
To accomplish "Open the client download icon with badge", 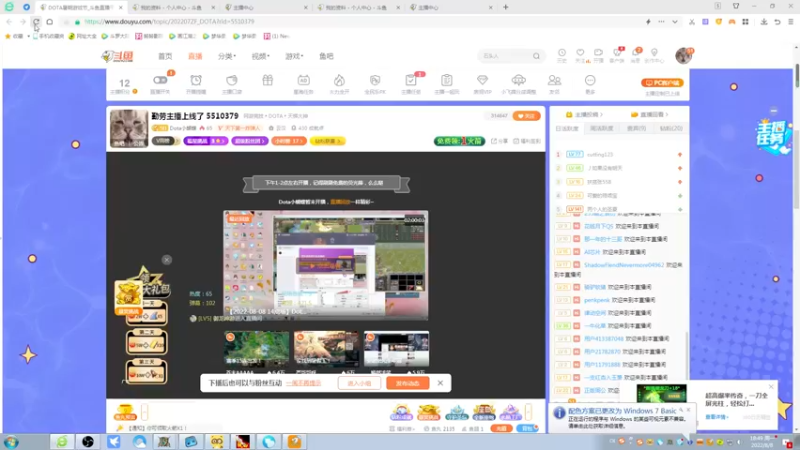I will (617, 55).
